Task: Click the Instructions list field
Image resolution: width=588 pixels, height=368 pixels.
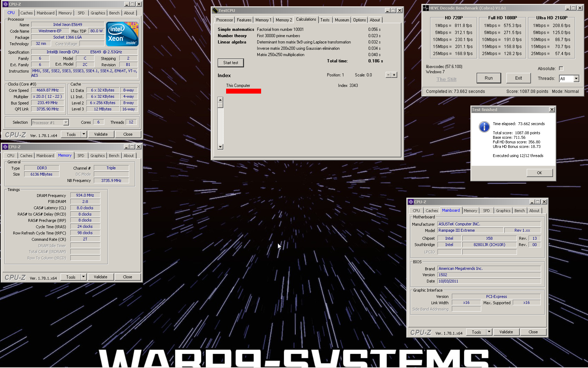Action: (84, 73)
